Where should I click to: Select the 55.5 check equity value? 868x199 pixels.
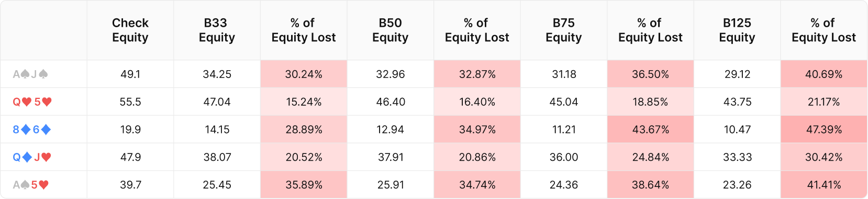130,102
